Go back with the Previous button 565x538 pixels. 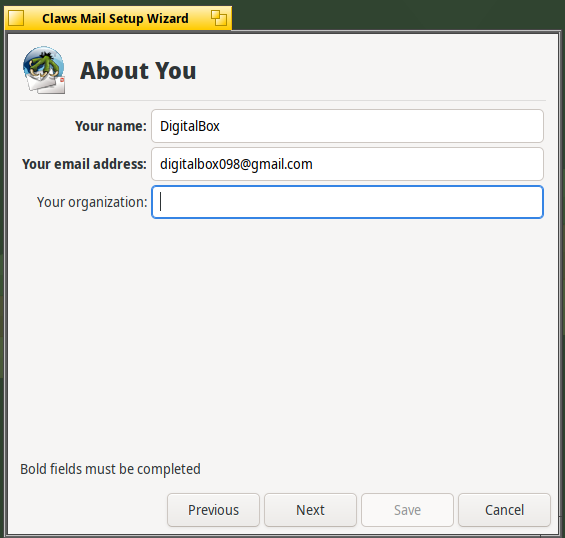click(213, 510)
